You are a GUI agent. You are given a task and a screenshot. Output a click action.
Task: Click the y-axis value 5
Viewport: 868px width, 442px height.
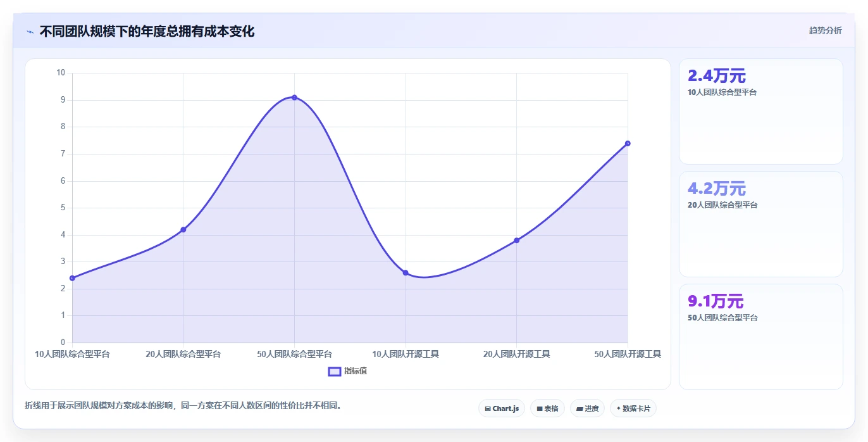pos(63,208)
